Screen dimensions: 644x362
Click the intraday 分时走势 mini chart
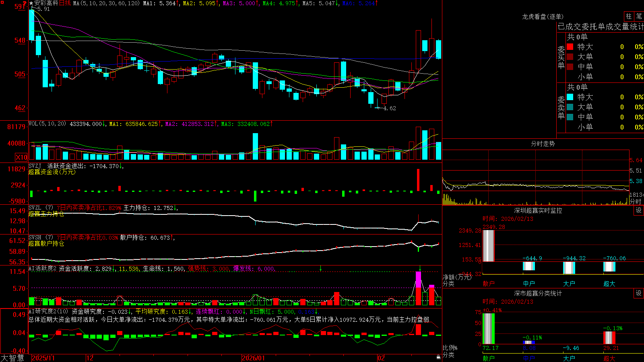[536, 177]
